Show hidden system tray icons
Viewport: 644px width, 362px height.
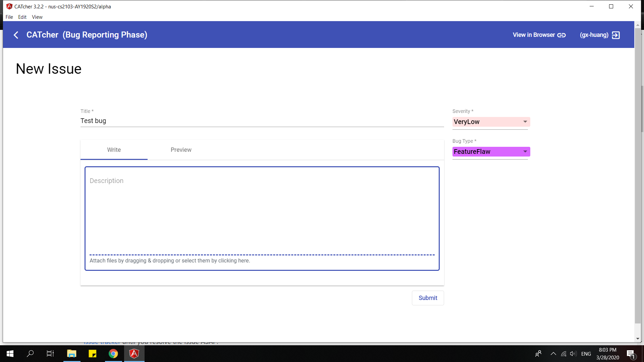click(553, 354)
